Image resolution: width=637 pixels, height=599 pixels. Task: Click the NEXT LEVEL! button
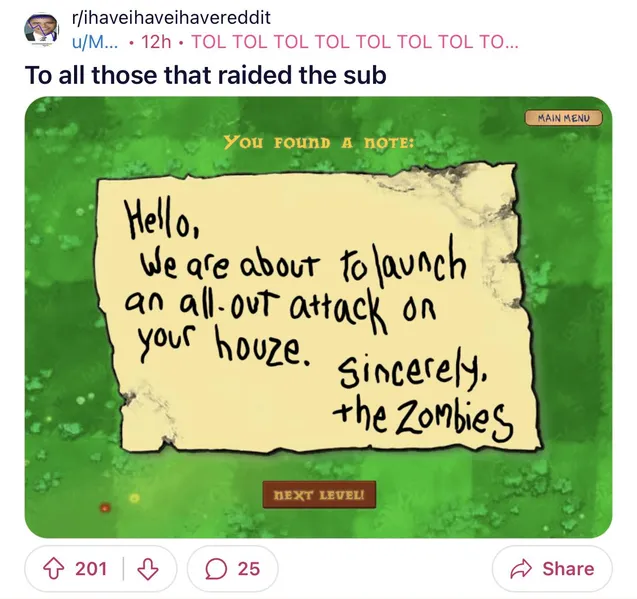point(319,495)
